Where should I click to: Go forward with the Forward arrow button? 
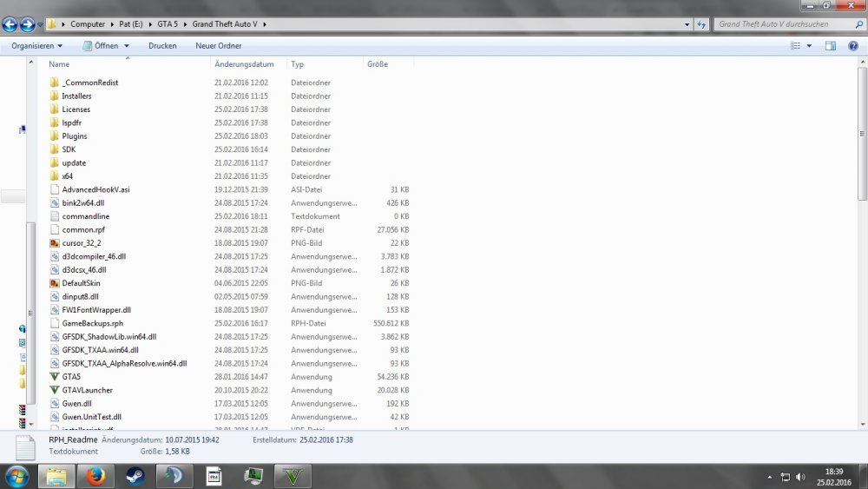(x=27, y=24)
